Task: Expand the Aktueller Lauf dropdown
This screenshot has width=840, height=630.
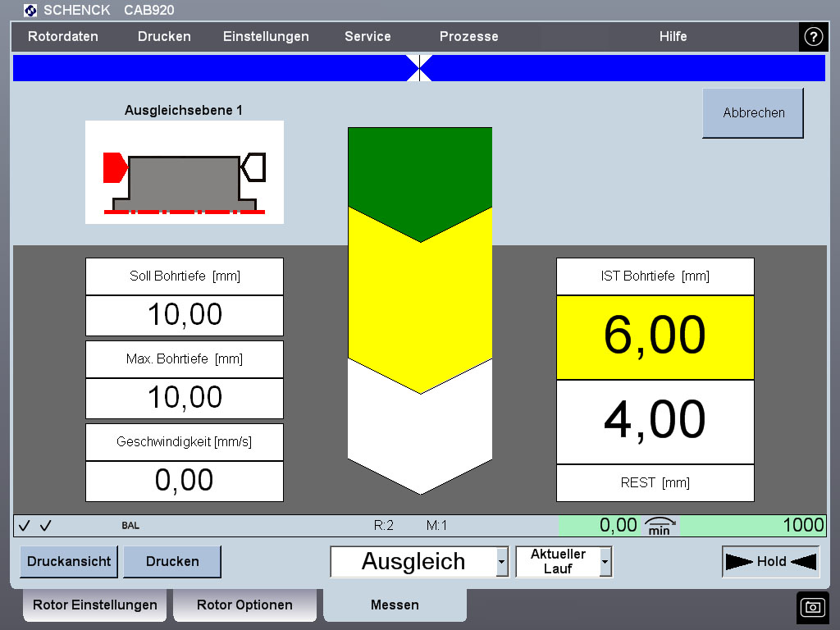Action: 605,563
